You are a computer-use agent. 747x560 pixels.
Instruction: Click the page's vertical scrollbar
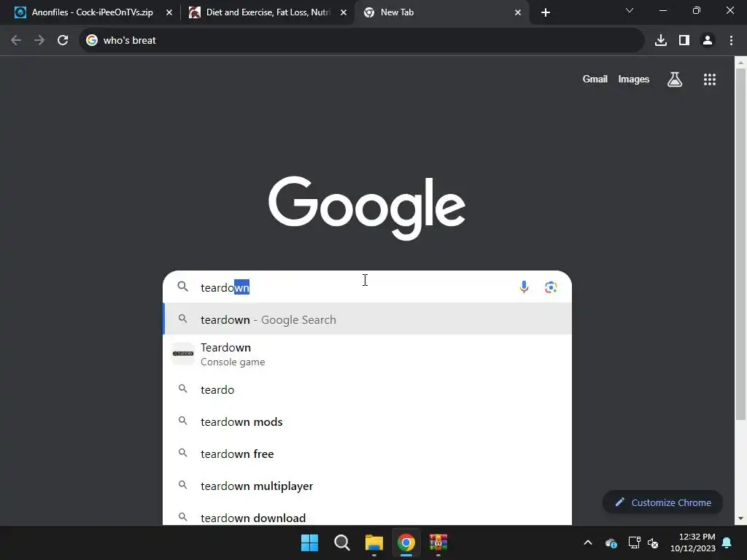(x=741, y=244)
